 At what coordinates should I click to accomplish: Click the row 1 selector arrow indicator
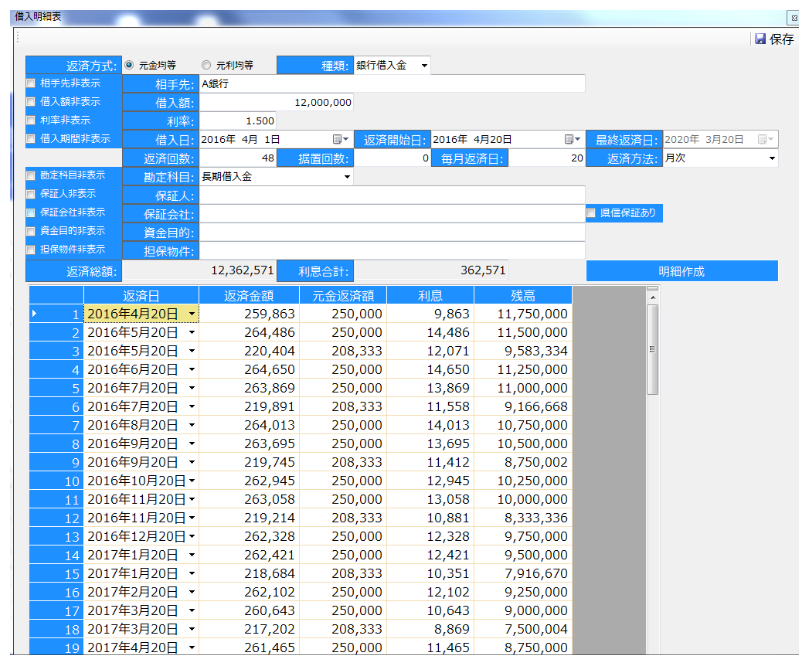click(35, 314)
